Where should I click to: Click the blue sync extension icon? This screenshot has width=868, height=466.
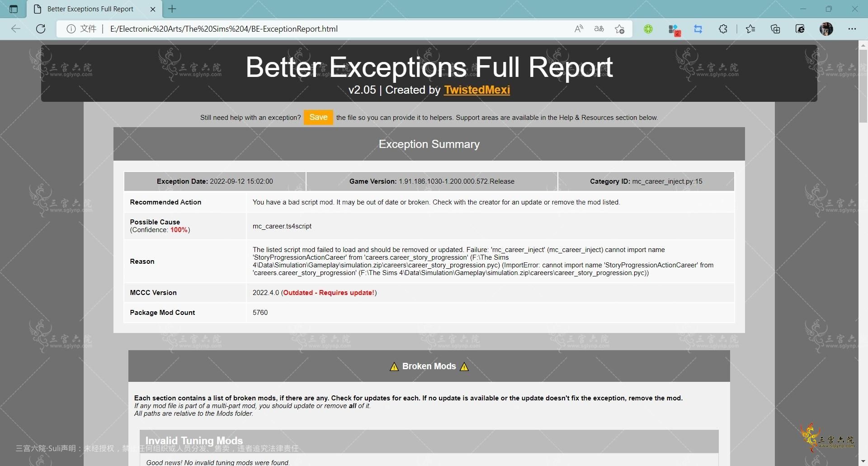pyautogui.click(x=698, y=29)
